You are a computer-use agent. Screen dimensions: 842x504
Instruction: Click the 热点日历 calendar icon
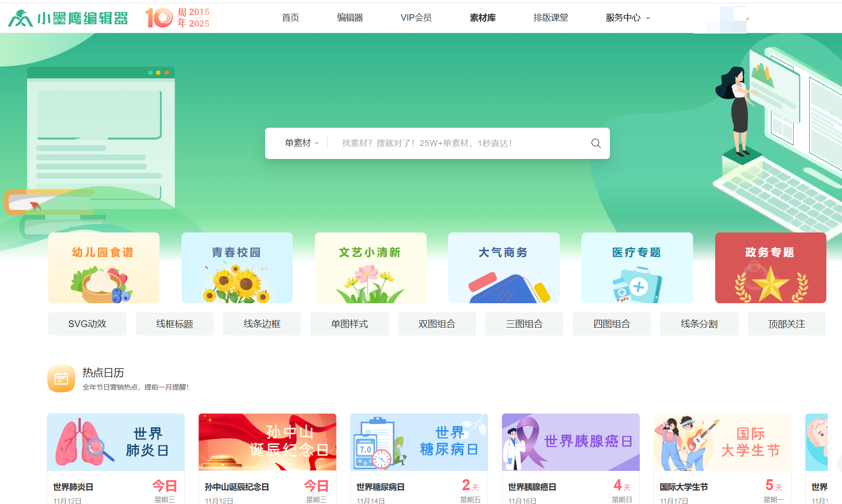(61, 379)
